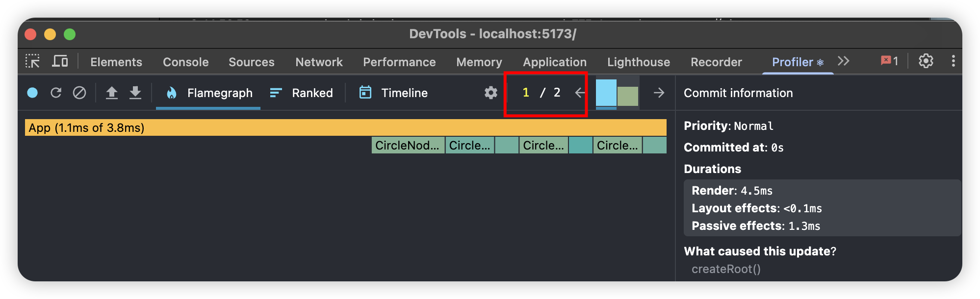Viewport: 980px width, 299px height.
Task: Switch to the Timeline view
Action: point(393,93)
